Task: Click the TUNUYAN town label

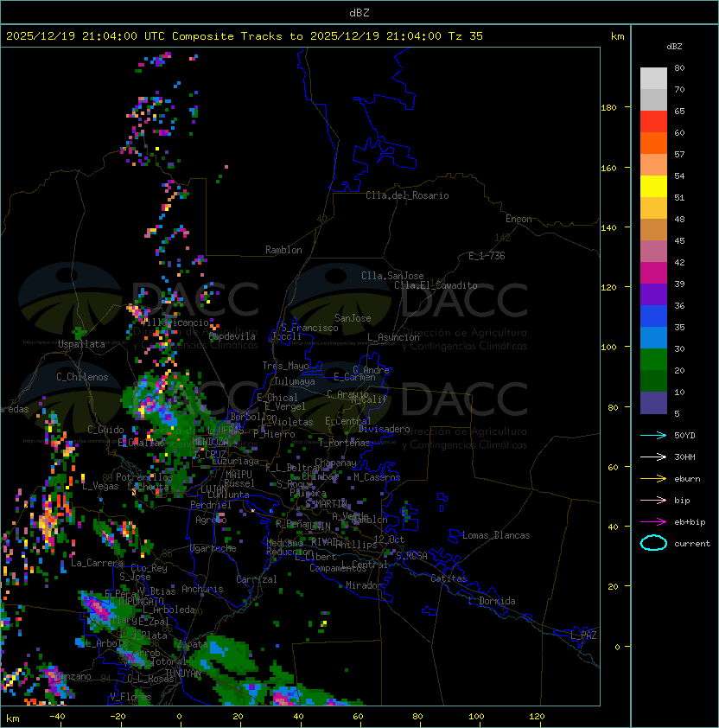Action: point(183,674)
